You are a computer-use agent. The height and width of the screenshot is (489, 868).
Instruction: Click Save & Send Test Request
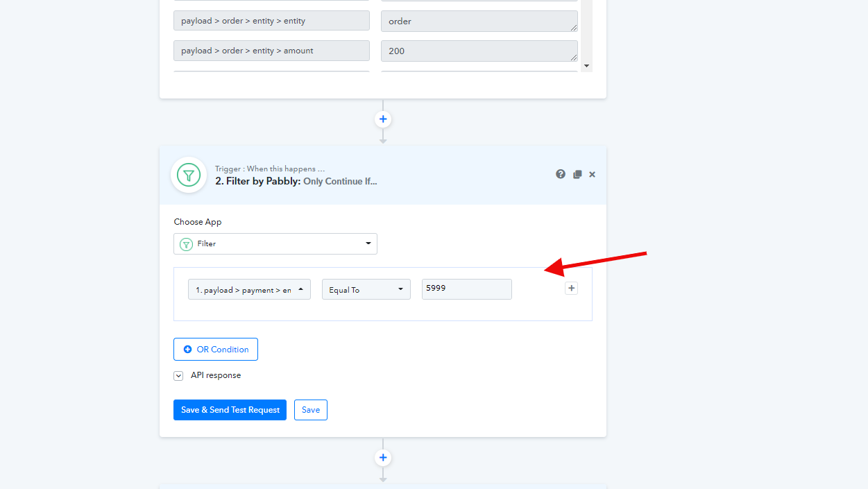click(x=230, y=410)
